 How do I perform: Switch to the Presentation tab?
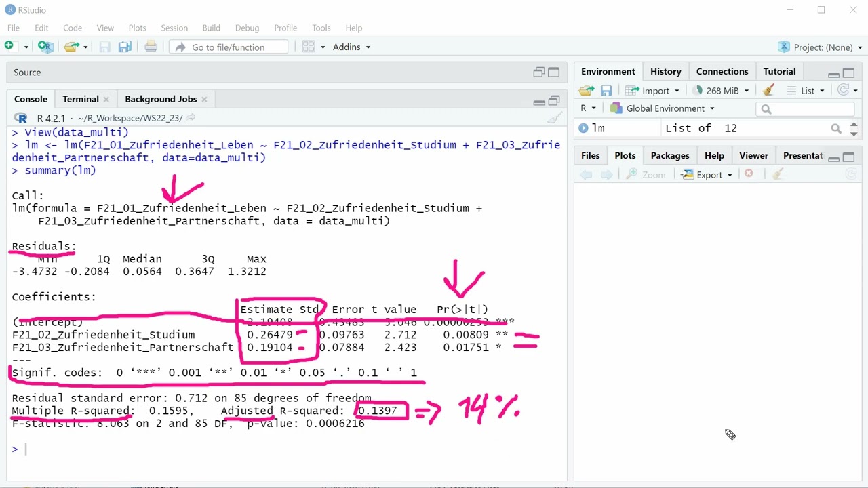point(803,155)
